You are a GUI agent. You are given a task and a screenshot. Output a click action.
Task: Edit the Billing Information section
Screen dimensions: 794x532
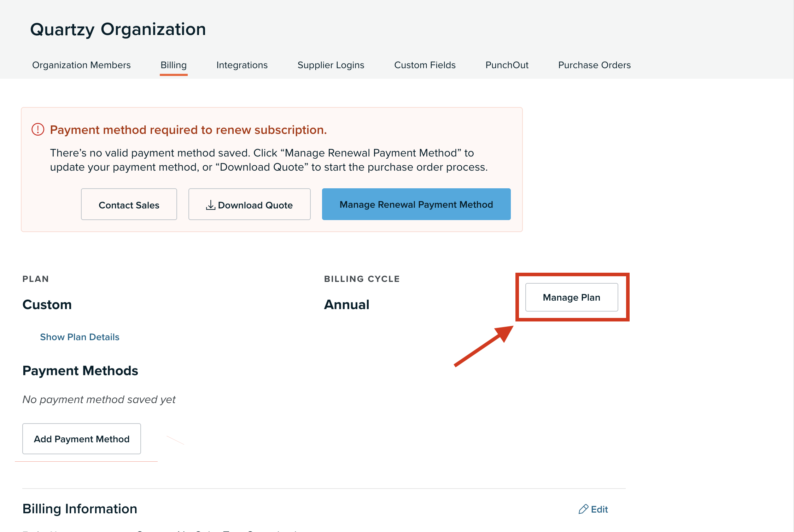pos(593,509)
